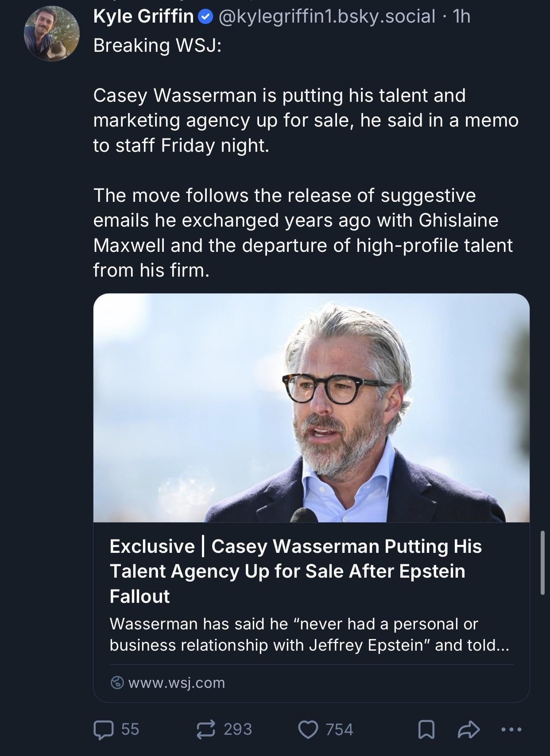Viewport: 550px width, 756px height.
Task: Click the vertical scrollbar thumb
Action: coord(542,562)
